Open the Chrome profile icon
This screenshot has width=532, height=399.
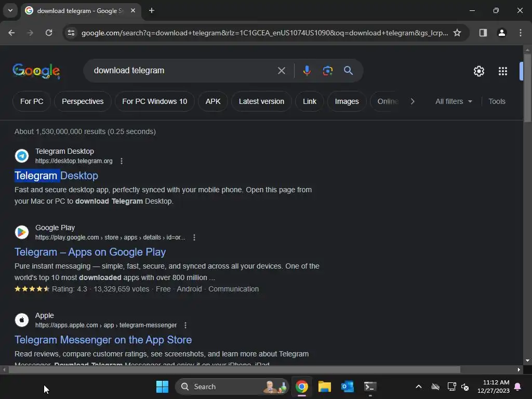(x=501, y=33)
